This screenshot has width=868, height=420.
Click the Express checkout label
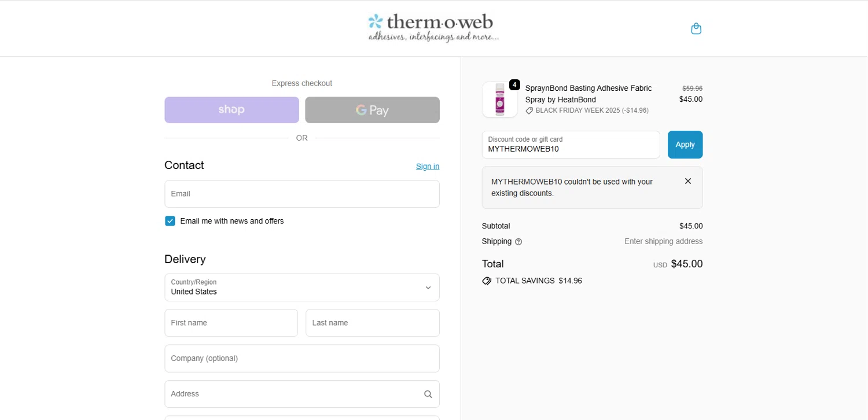pos(302,83)
